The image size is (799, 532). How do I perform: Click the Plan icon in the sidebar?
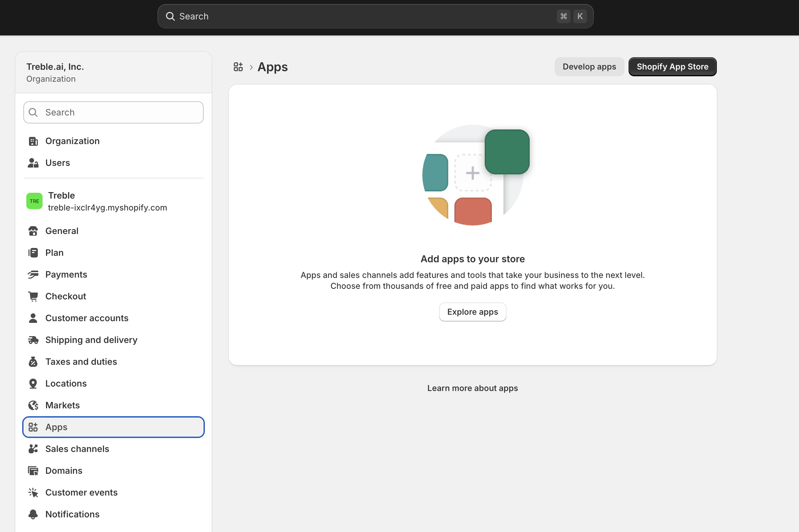click(x=33, y=253)
